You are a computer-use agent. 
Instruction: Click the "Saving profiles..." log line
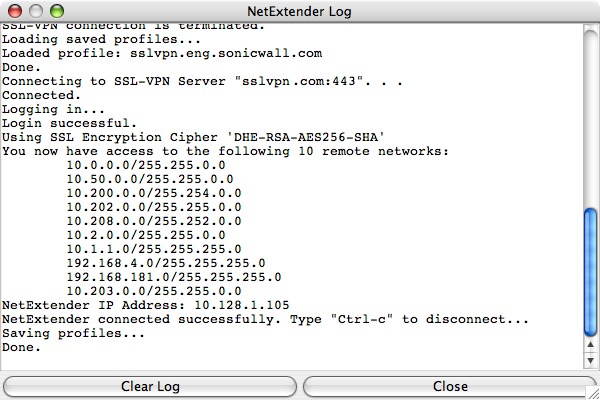[74, 333]
